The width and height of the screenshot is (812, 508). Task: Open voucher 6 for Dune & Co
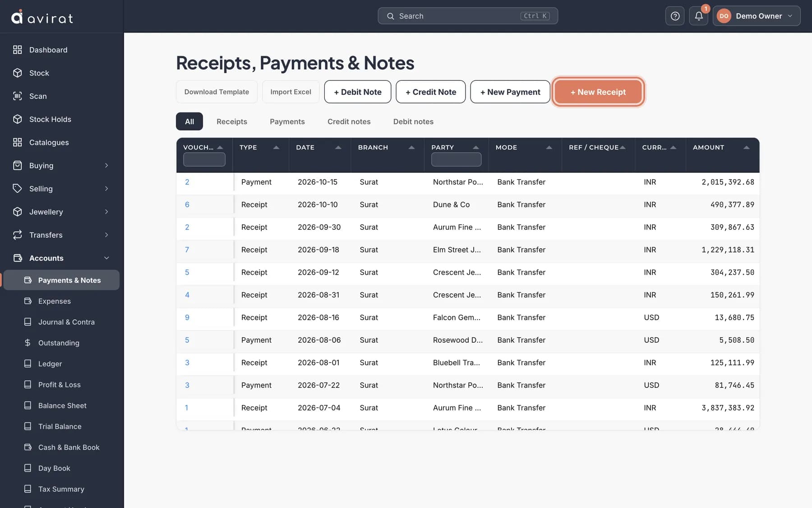[x=187, y=205]
